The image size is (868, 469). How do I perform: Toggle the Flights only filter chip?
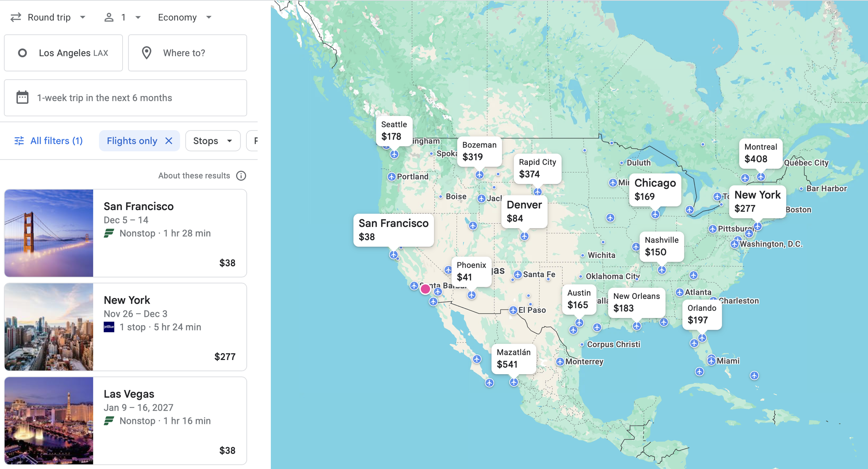point(139,141)
